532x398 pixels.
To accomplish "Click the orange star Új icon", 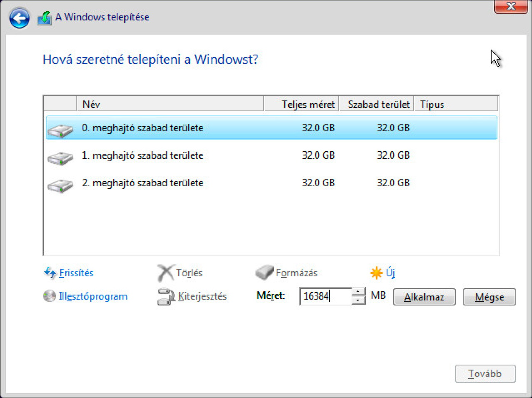I will click(376, 273).
